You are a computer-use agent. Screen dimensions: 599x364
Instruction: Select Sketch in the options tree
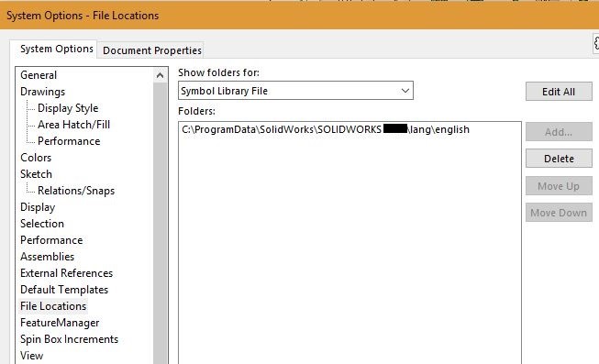coord(36,174)
